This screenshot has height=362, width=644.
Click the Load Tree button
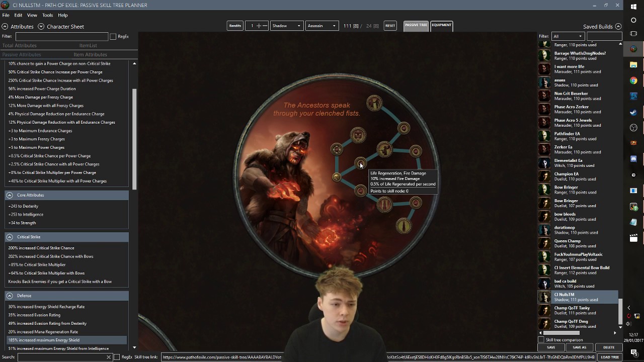610,357
